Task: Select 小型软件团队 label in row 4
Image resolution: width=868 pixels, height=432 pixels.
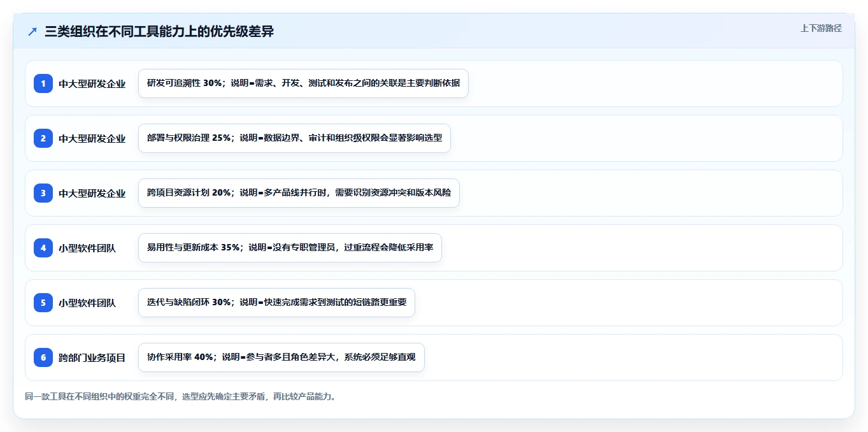Action: (87, 248)
